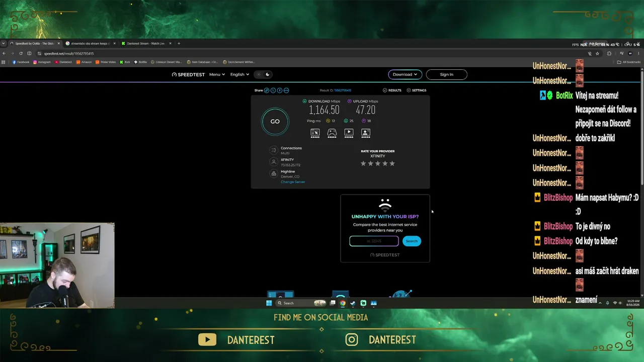Open the Kick bookmark
644x362 pixels.
pos(125,62)
